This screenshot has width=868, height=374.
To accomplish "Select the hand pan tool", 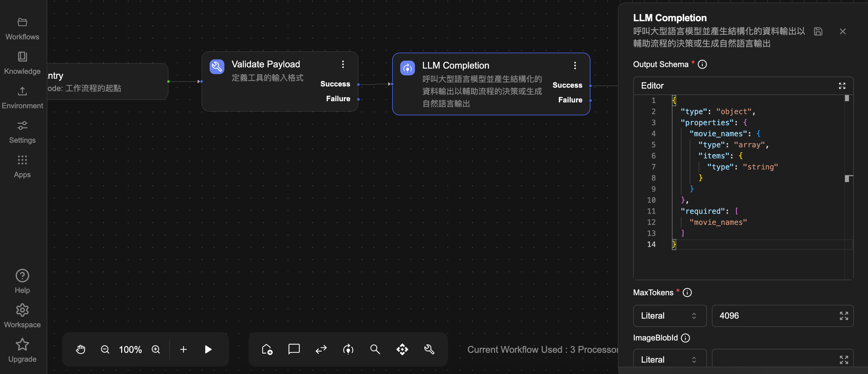I will click(81, 349).
